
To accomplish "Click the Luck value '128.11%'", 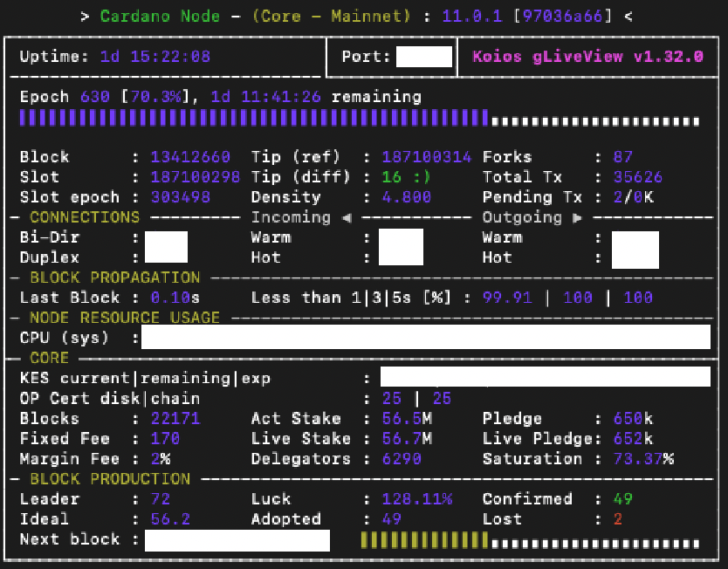I will pyautogui.click(x=416, y=499).
